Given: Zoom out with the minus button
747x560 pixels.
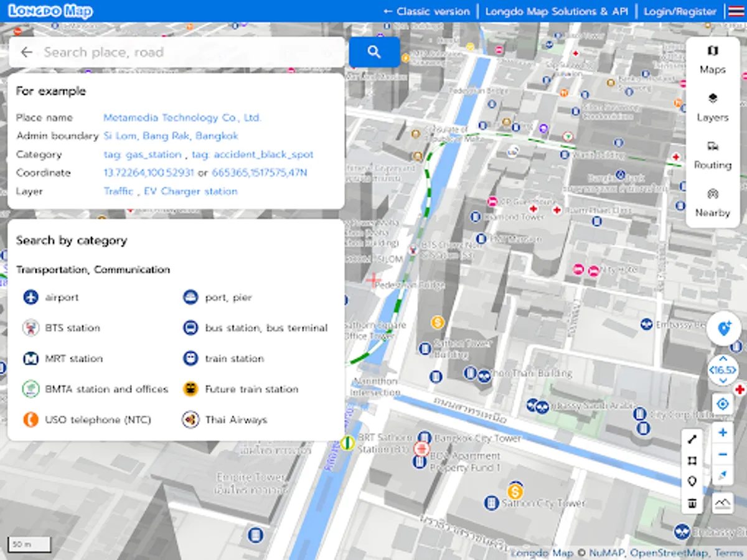Looking at the screenshot, I should tap(723, 455).
